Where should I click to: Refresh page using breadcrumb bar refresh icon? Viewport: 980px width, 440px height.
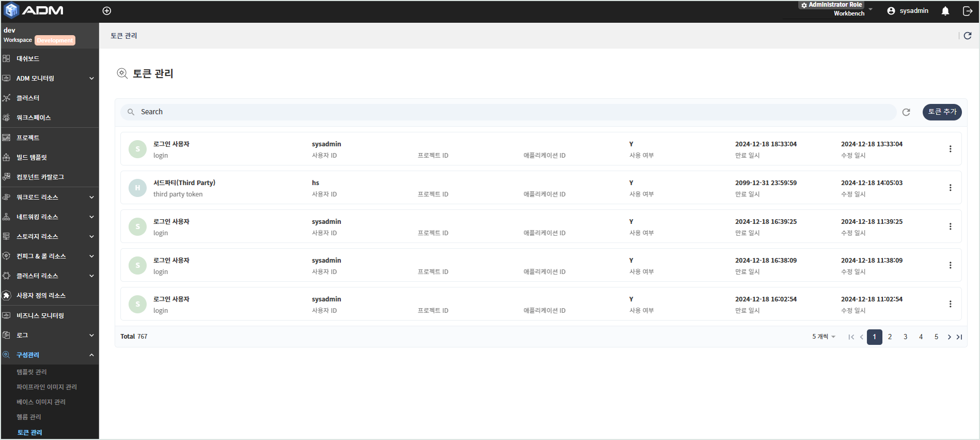pyautogui.click(x=968, y=36)
